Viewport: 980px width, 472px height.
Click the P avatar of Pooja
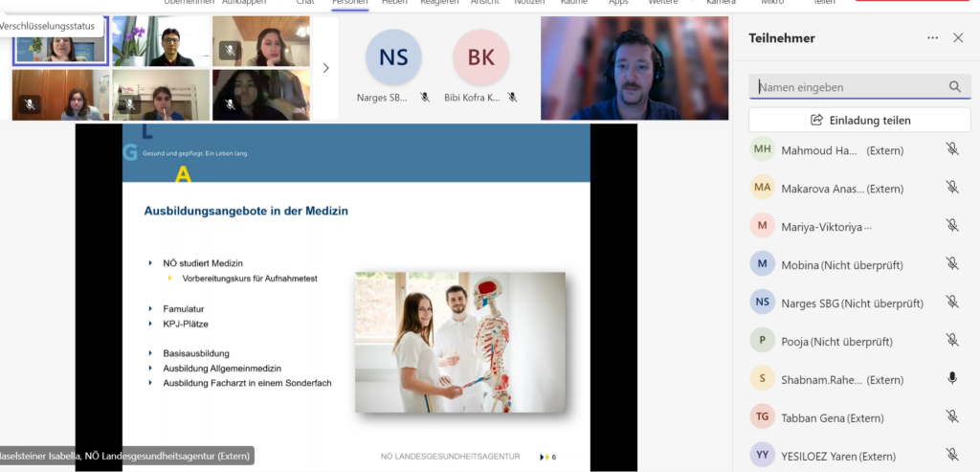(763, 340)
